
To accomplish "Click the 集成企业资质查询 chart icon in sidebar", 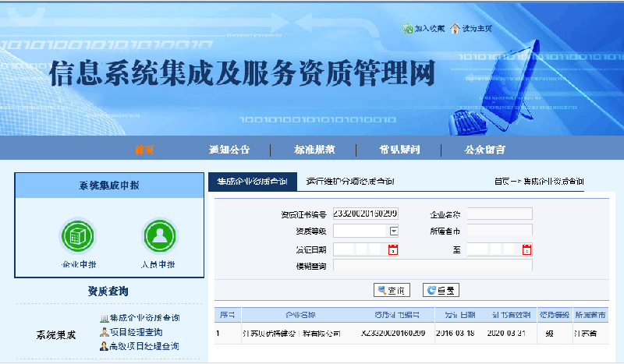I will 104,318.
